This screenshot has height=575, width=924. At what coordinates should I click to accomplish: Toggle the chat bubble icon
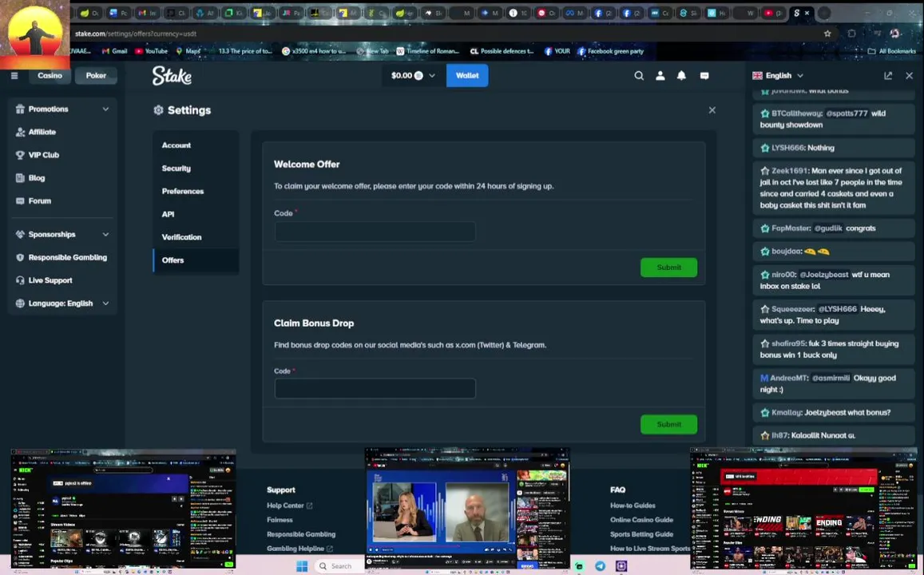[x=704, y=75]
